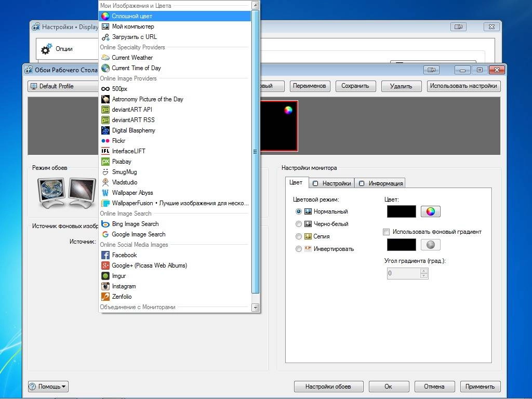This screenshot has width=532, height=399.
Task: Select Astronomy Picture of the Day icon
Action: 105,99
